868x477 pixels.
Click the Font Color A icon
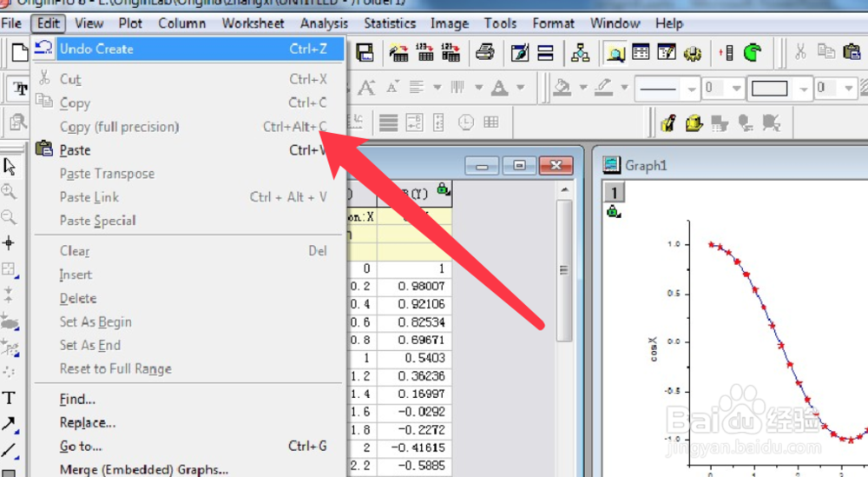500,88
